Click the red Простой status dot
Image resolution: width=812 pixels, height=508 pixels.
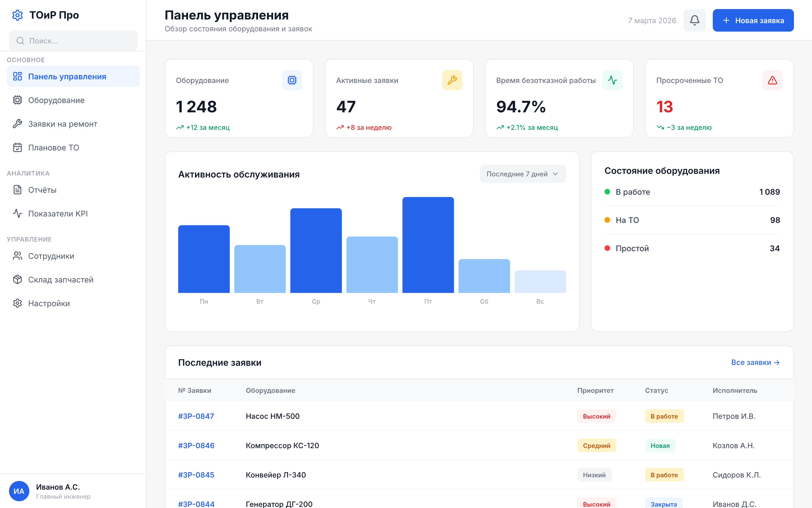coord(607,248)
